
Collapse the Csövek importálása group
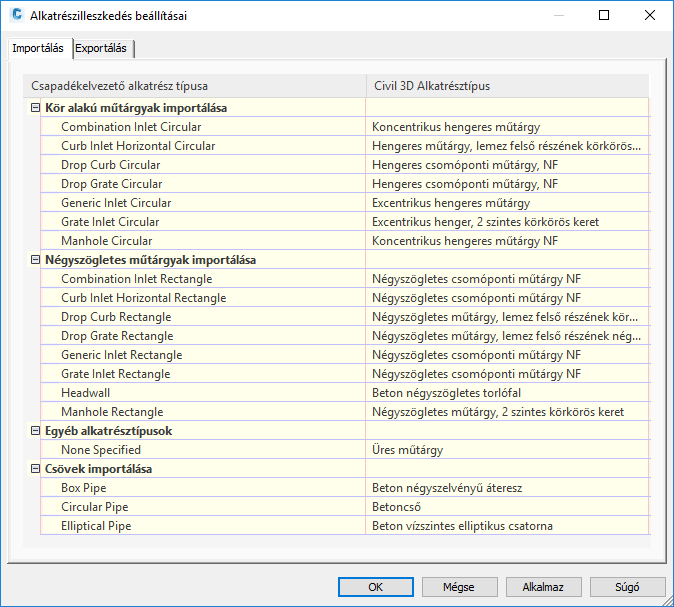pos(36,469)
